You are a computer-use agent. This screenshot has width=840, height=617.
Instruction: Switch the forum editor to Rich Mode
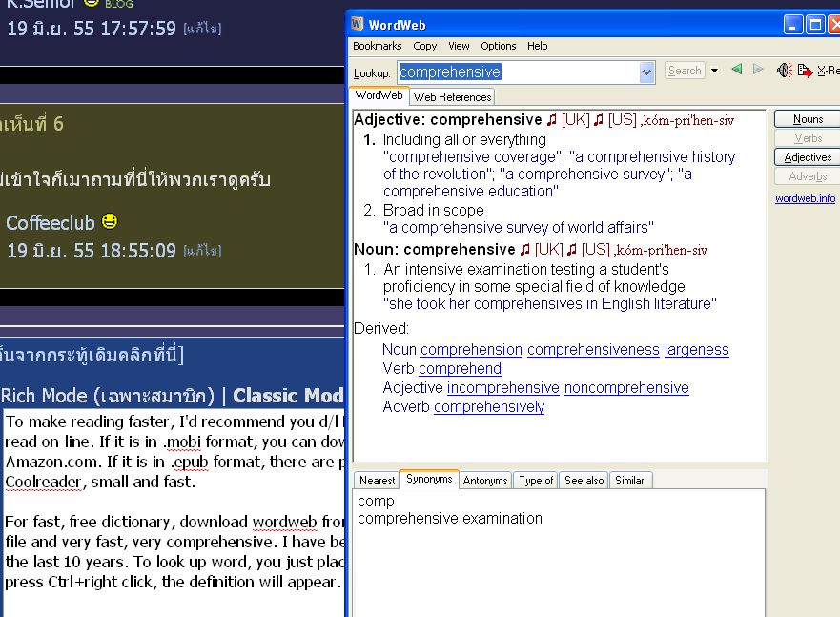tap(107, 396)
